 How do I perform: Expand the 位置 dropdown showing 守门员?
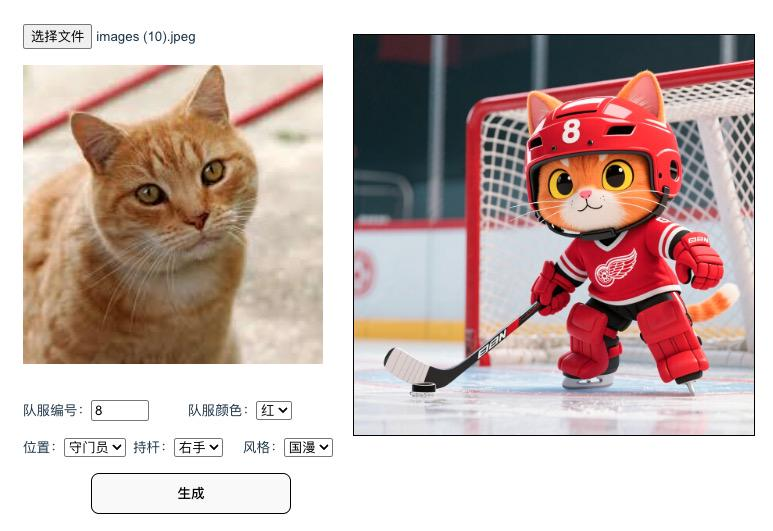[95, 447]
